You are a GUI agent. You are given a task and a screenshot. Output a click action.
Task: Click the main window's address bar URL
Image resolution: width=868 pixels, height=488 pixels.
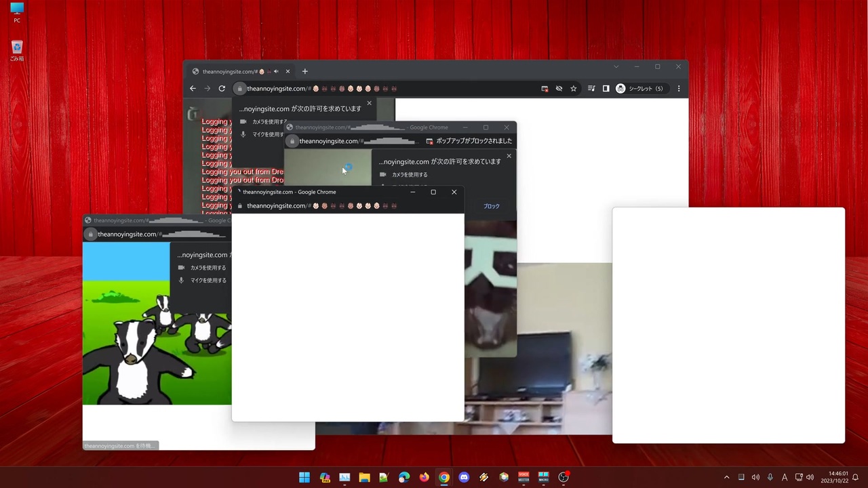322,89
